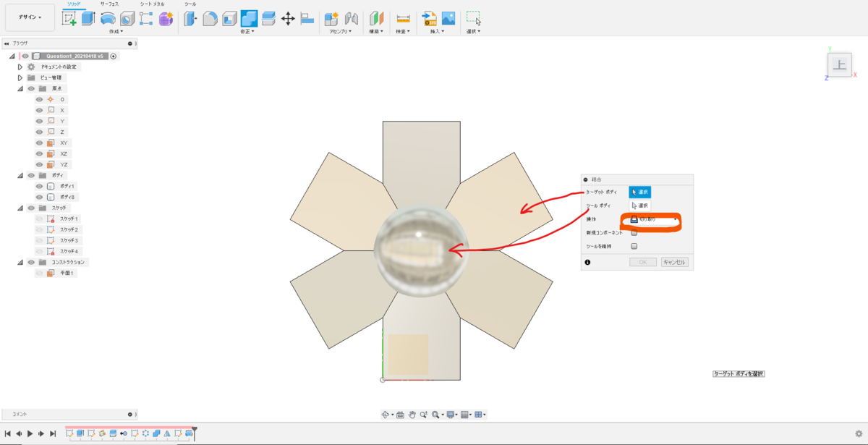
Task: Switch to ツール tab
Action: (190, 4)
